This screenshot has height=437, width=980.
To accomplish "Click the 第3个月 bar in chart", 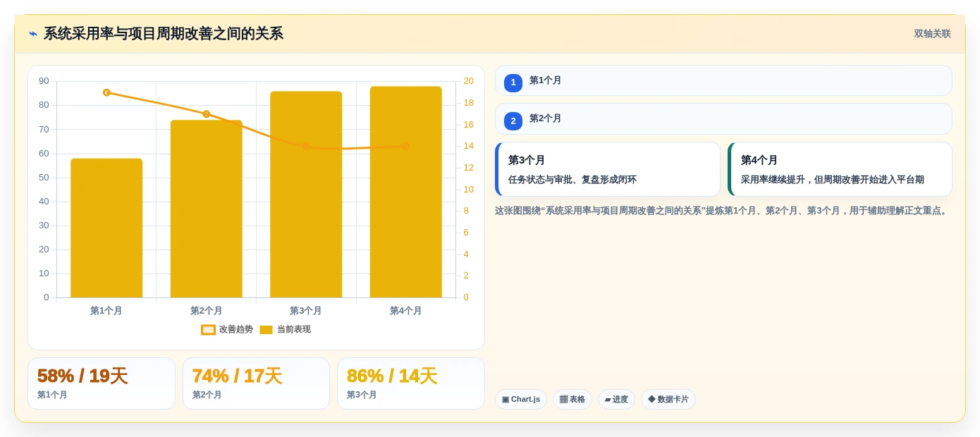I will point(306,195).
